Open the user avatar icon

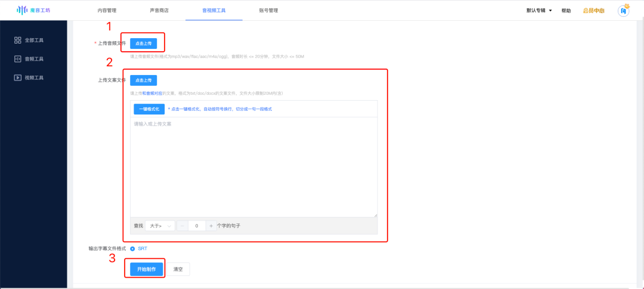[624, 11]
